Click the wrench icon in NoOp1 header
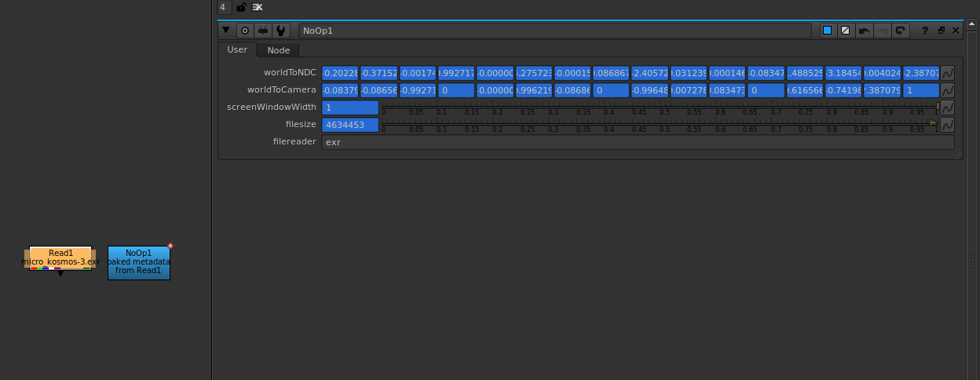The height and width of the screenshot is (380, 980). coord(281,31)
